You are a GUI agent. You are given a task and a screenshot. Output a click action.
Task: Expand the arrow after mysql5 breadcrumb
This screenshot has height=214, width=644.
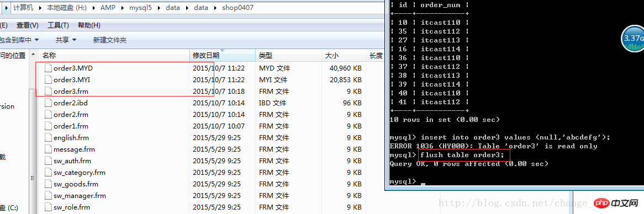159,7
